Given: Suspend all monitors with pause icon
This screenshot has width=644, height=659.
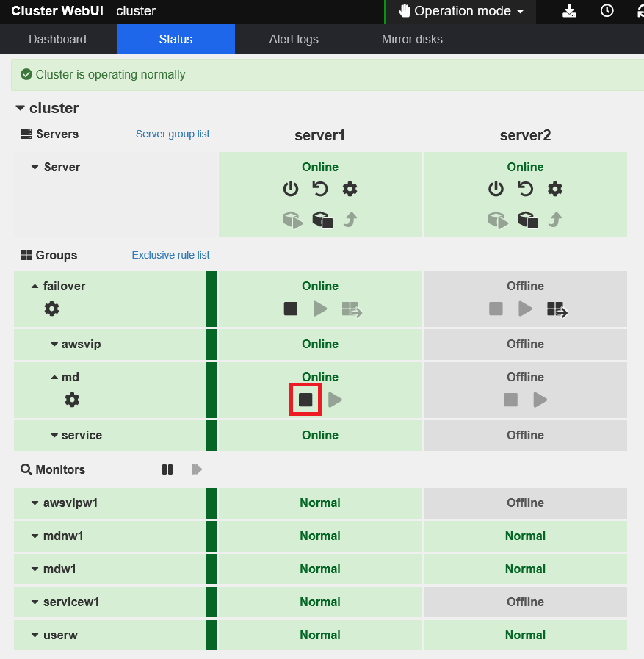Looking at the screenshot, I should coord(167,469).
